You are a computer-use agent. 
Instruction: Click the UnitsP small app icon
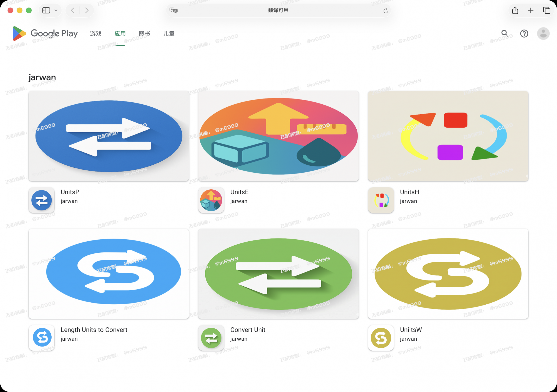click(42, 200)
